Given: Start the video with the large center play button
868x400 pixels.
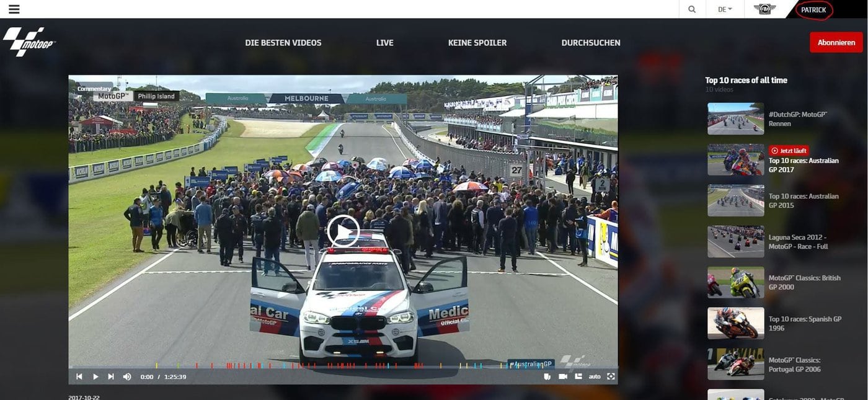Looking at the screenshot, I should (343, 231).
